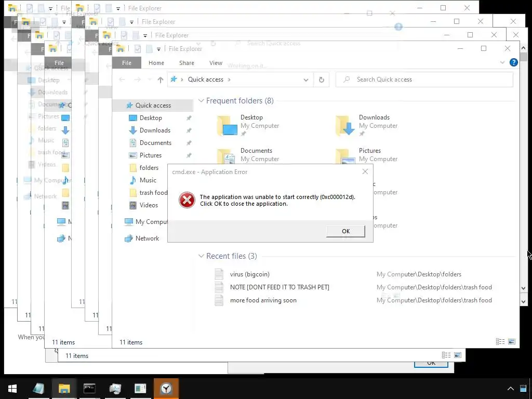The height and width of the screenshot is (399, 532).
Task: Click pin icon beside Downloads in navigation pane
Action: pyautogui.click(x=189, y=130)
